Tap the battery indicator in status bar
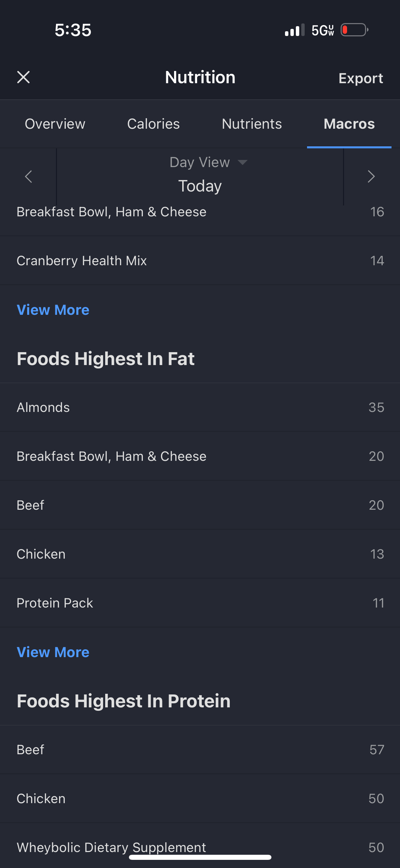Viewport: 400px width, 868px height. pyautogui.click(x=355, y=30)
